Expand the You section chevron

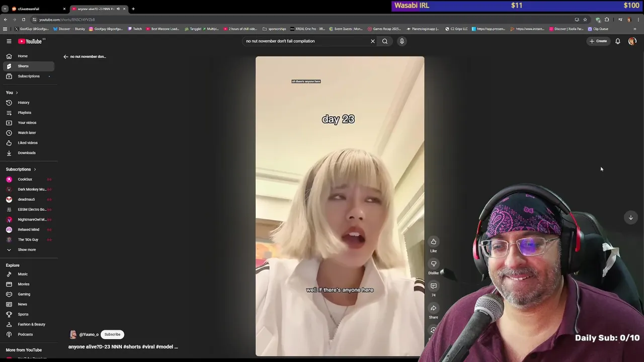tap(17, 93)
